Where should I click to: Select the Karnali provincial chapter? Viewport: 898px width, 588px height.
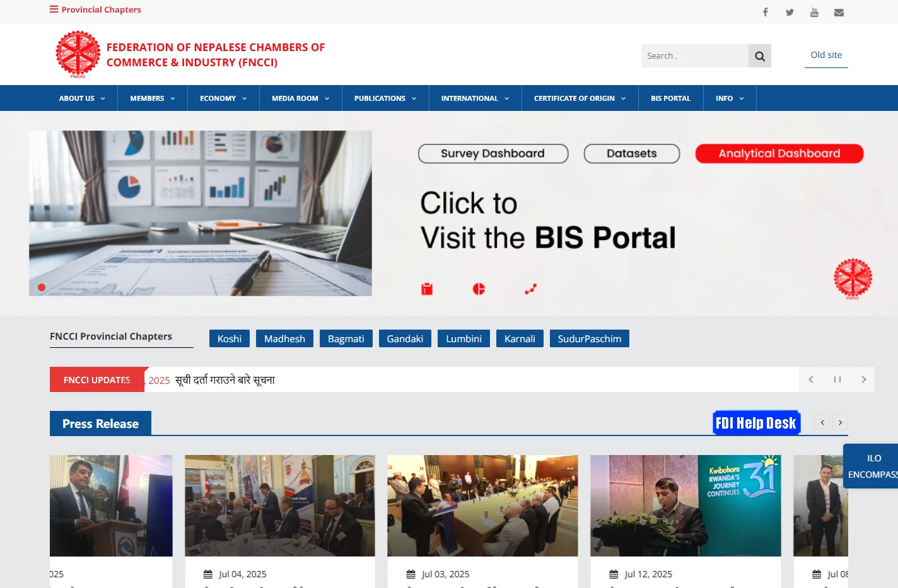pos(520,338)
